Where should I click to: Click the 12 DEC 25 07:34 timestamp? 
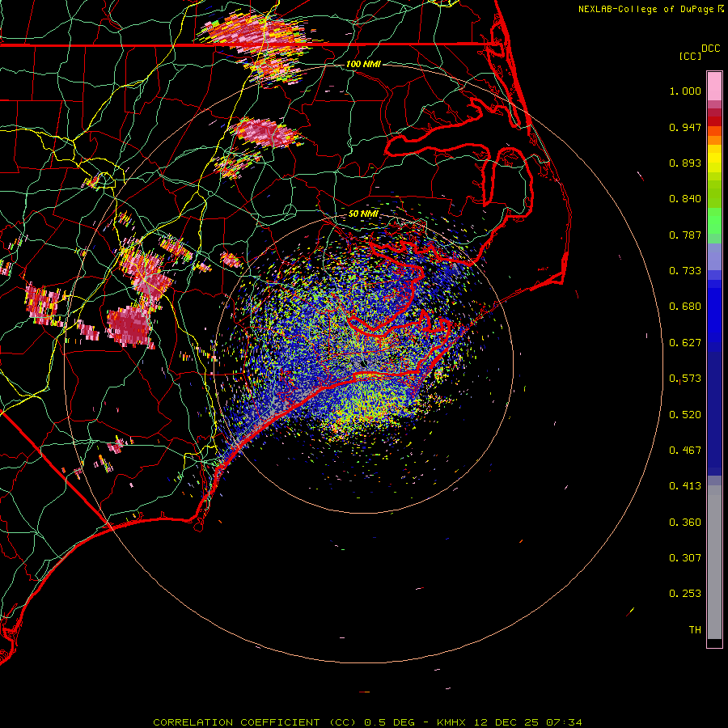[528, 722]
